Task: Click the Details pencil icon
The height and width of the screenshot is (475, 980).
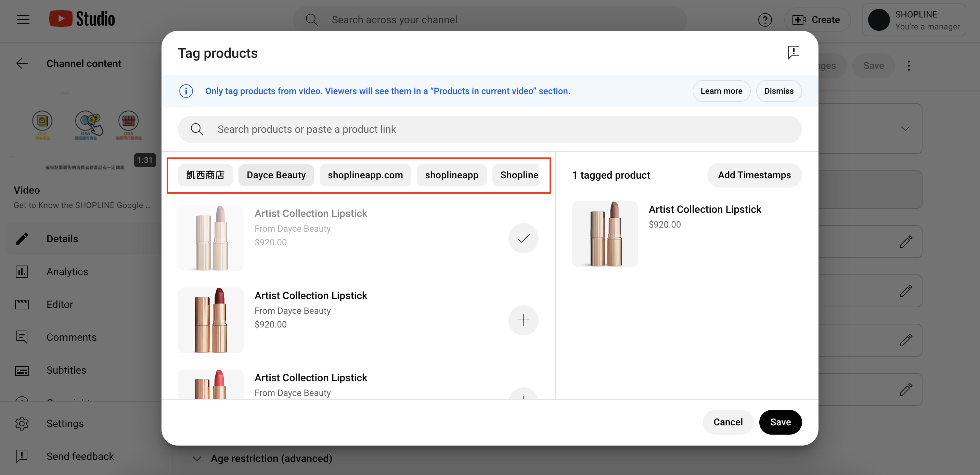Action: [22, 239]
